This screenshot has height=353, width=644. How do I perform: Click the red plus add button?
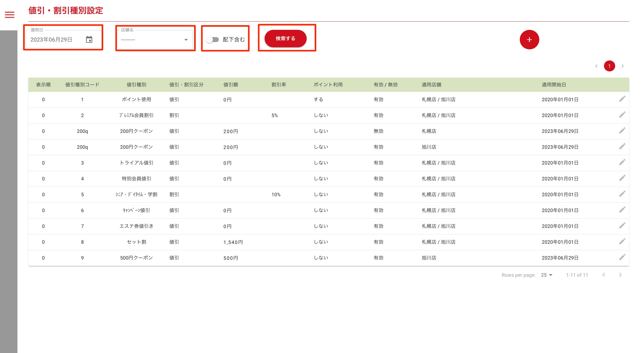pyautogui.click(x=529, y=40)
